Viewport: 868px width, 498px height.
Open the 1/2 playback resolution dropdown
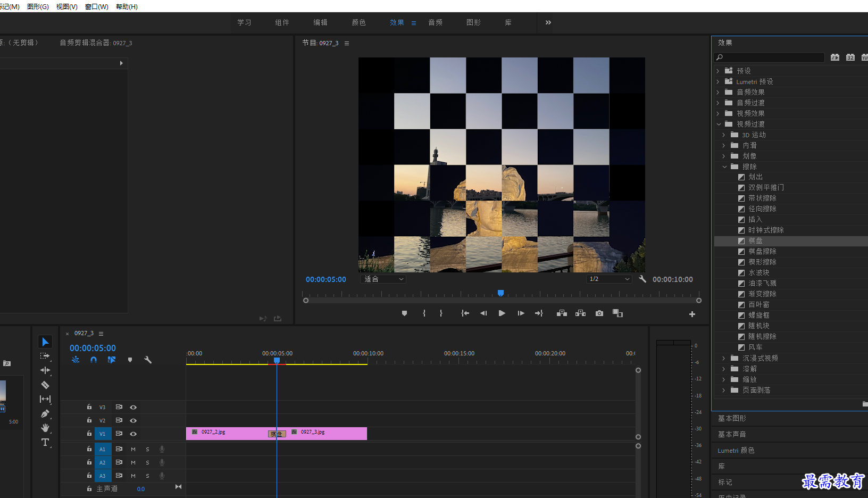tap(609, 279)
